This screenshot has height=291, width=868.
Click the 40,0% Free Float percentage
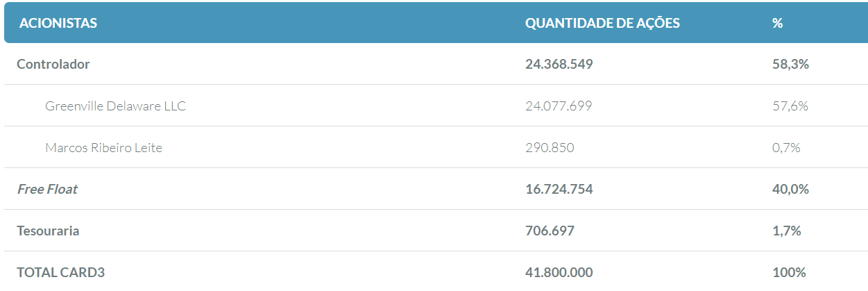click(x=790, y=189)
